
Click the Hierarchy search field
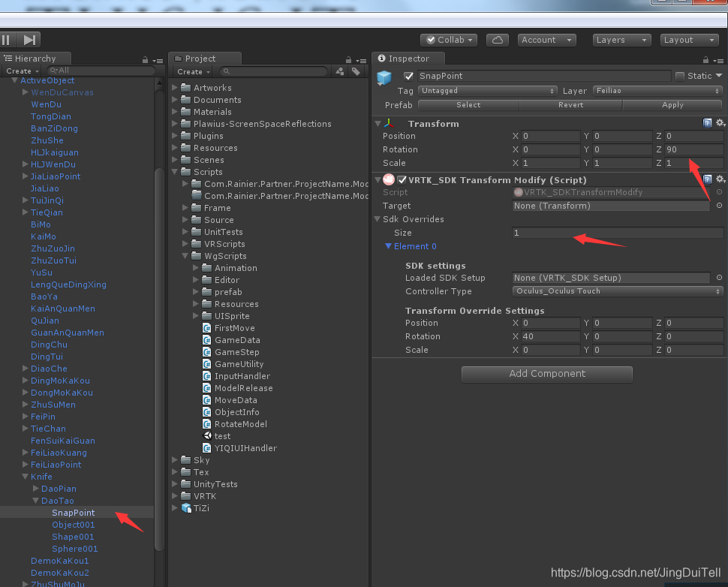101,70
